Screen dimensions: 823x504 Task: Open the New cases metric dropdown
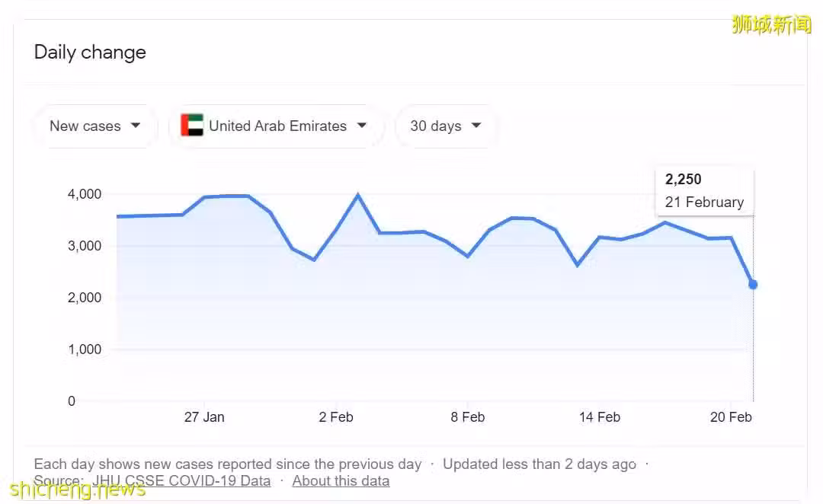pos(95,126)
